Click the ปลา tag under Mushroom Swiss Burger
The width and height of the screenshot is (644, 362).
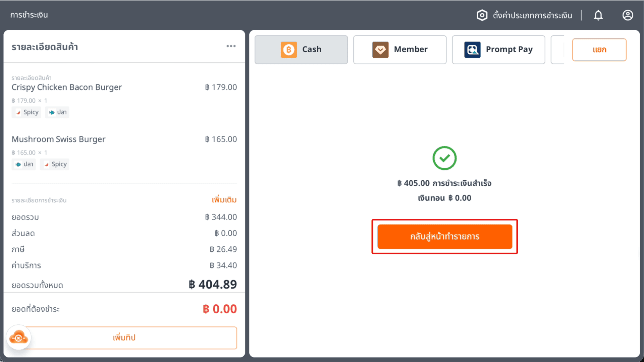coord(23,164)
